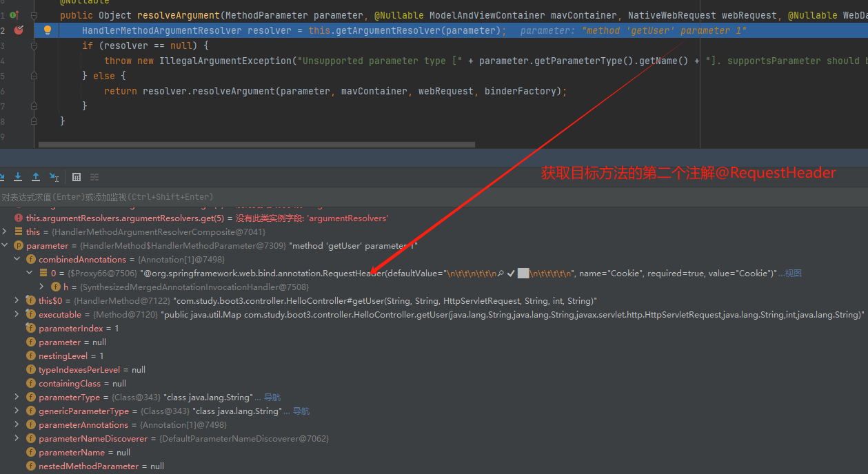Click the field icon of typeIndexesPerLevel
Screen dimensions: 868x474
(31, 369)
